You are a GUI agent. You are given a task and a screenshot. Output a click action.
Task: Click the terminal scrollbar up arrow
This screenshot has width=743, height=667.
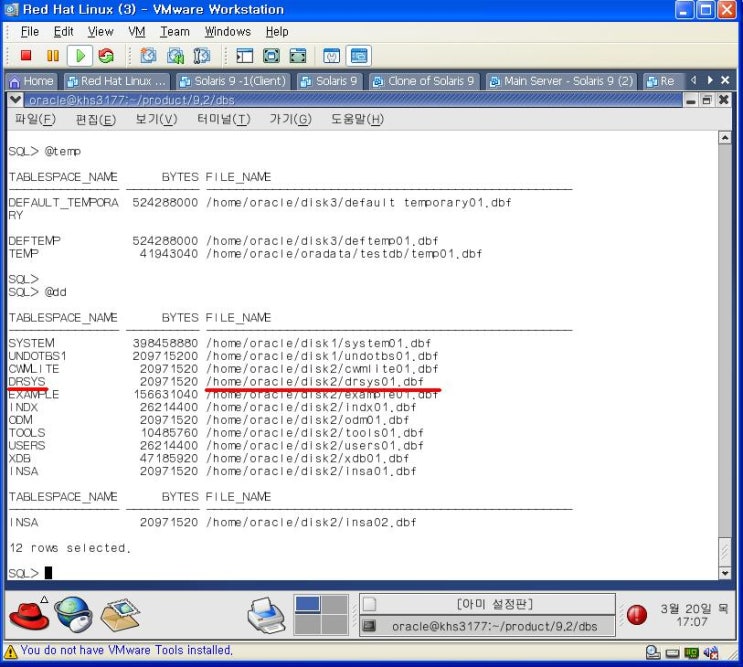click(x=725, y=138)
